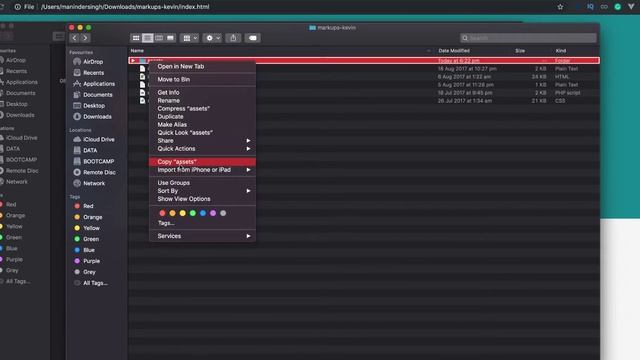This screenshot has height=360, width=640.
Task: Apply green tag dot in context menu
Action: pos(193,213)
